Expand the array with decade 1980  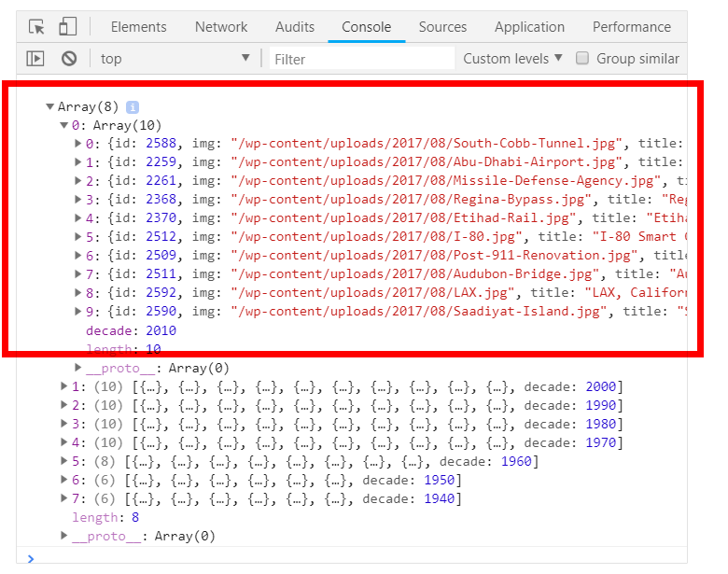click(x=64, y=424)
